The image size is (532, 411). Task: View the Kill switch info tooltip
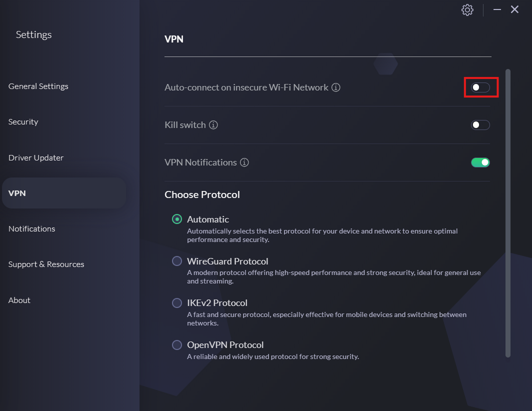tap(213, 125)
